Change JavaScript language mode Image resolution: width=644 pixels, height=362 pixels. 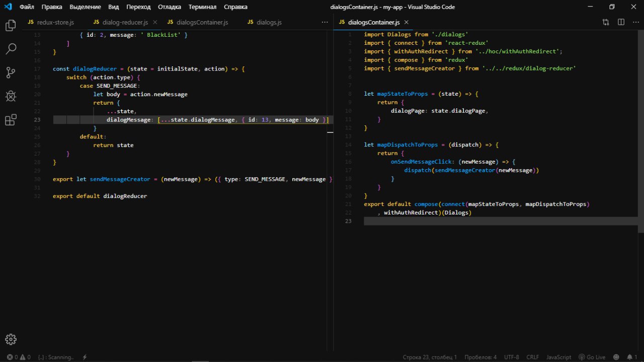click(558, 357)
